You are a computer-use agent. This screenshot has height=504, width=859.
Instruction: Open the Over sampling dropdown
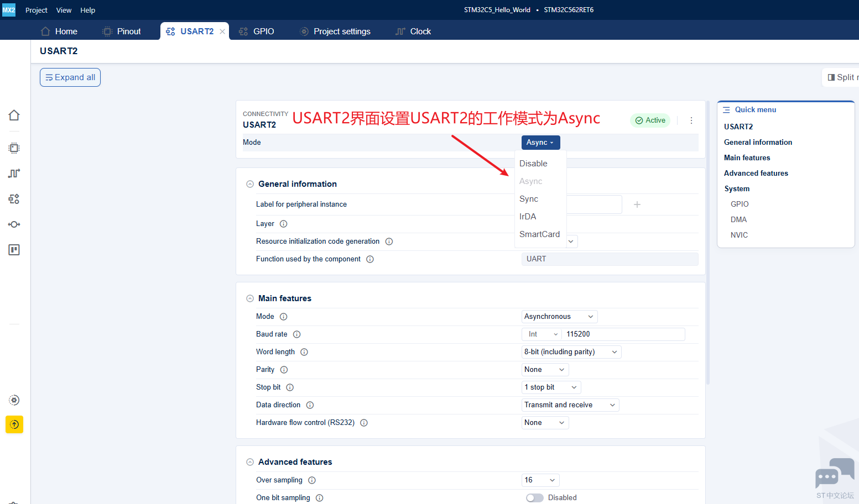coord(540,480)
